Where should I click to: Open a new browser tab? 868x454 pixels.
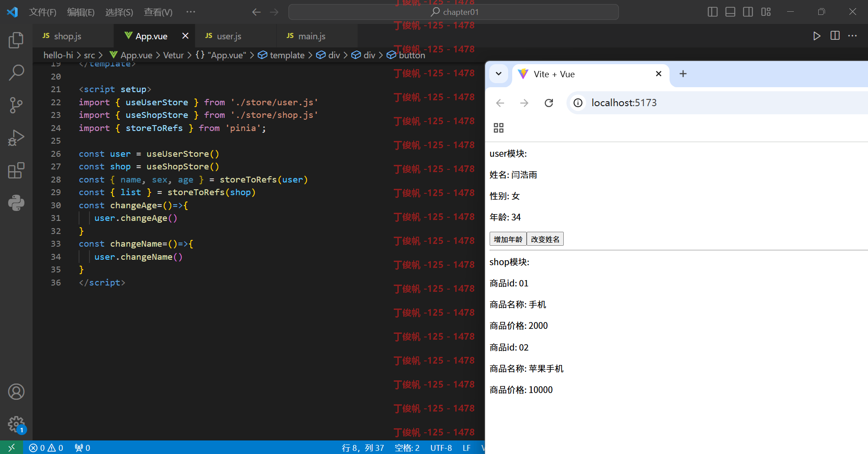(x=683, y=74)
